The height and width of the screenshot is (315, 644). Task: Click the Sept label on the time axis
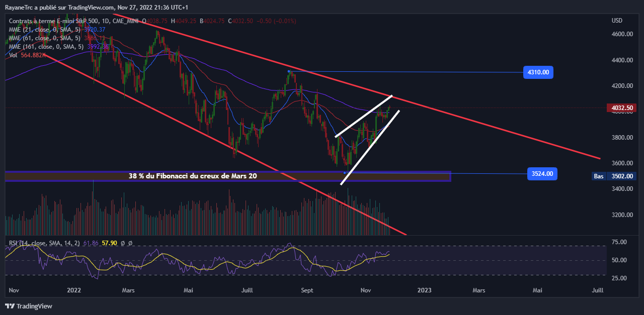[x=307, y=290]
